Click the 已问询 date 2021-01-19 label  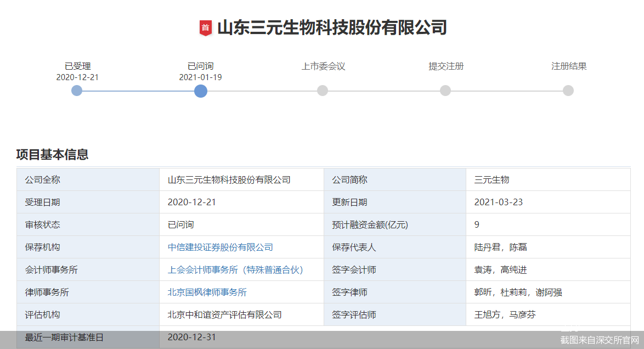[x=200, y=77]
